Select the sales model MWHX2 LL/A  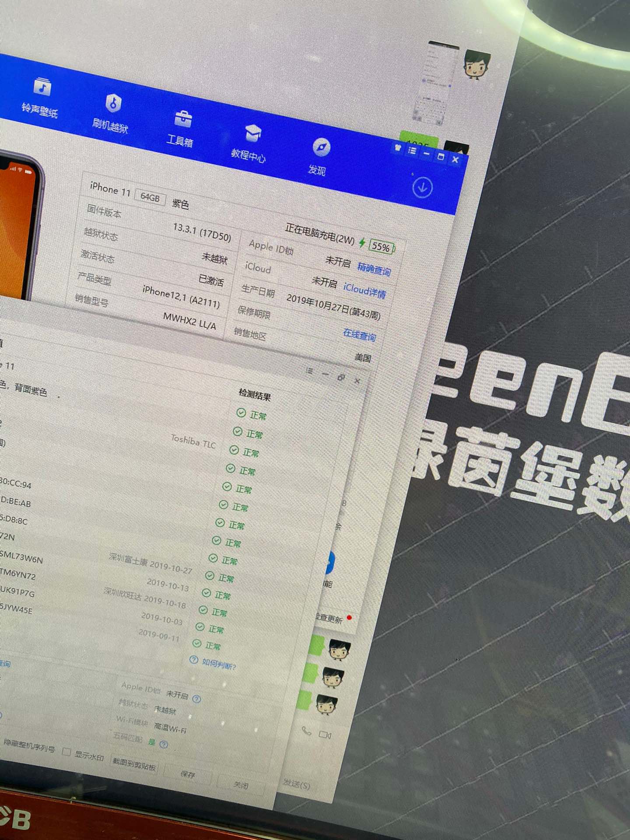[x=189, y=321]
